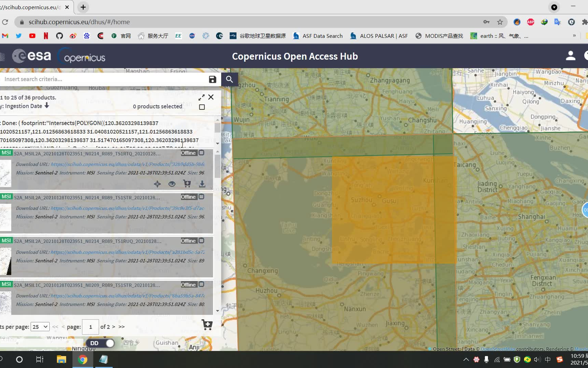Open the Weibo bookmark icon

point(73,36)
